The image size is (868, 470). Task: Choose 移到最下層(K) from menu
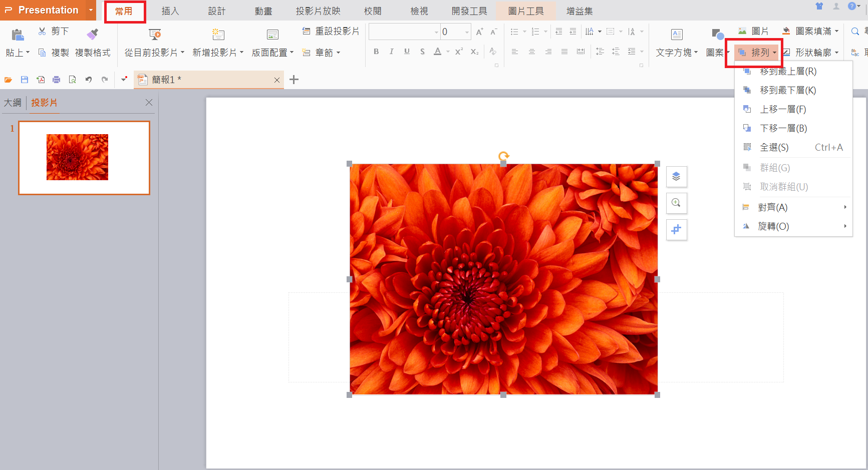pos(794,90)
